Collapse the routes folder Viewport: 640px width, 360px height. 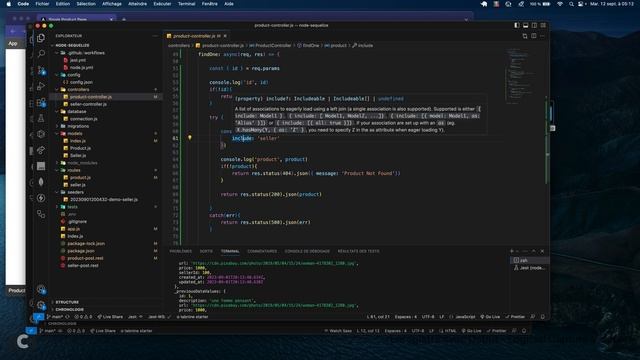click(74, 170)
